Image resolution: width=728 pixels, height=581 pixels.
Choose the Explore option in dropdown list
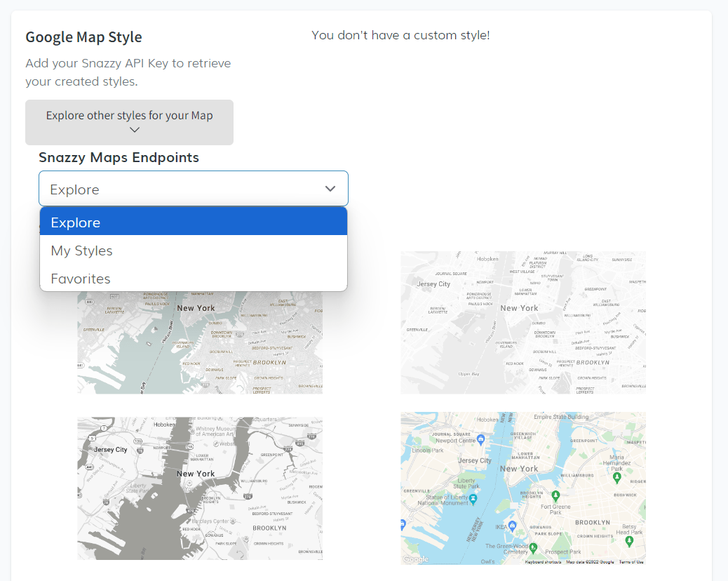pyautogui.click(x=193, y=222)
